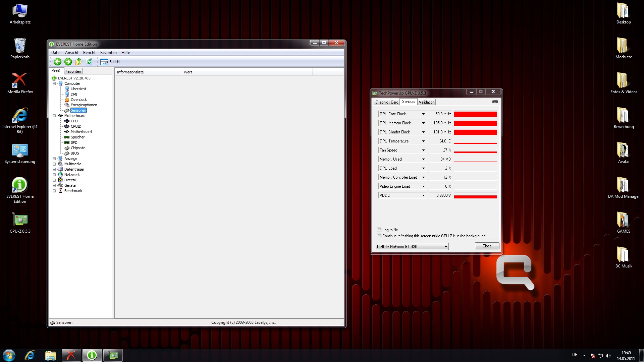Click the green back arrow in EVEREST toolbar
644x362 pixels.
(57, 62)
